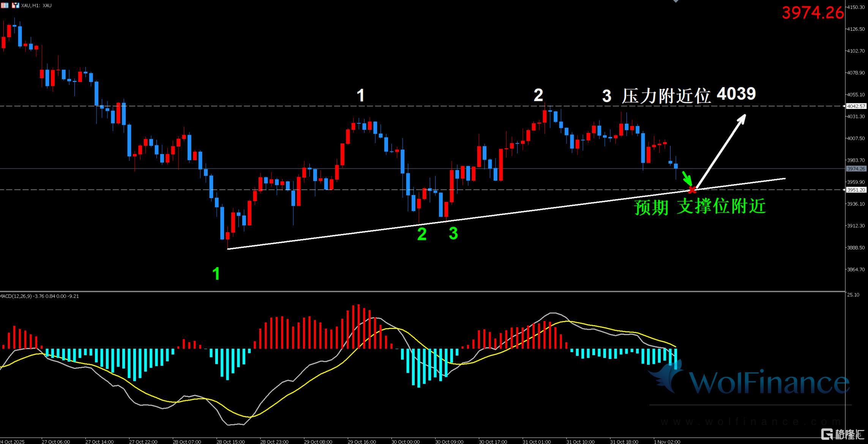Click the gray chart shift triangle marker
This screenshot has width=868, height=444.
tap(675, 1)
